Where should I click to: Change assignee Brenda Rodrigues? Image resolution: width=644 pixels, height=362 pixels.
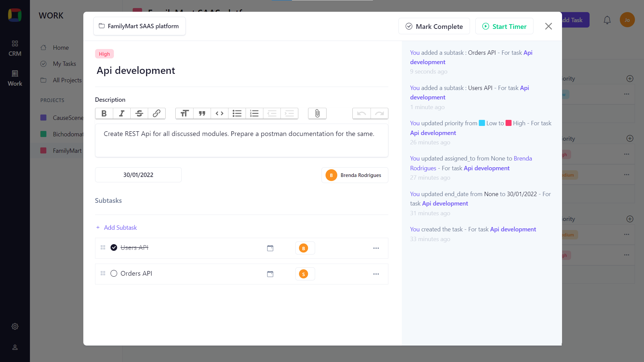355,175
